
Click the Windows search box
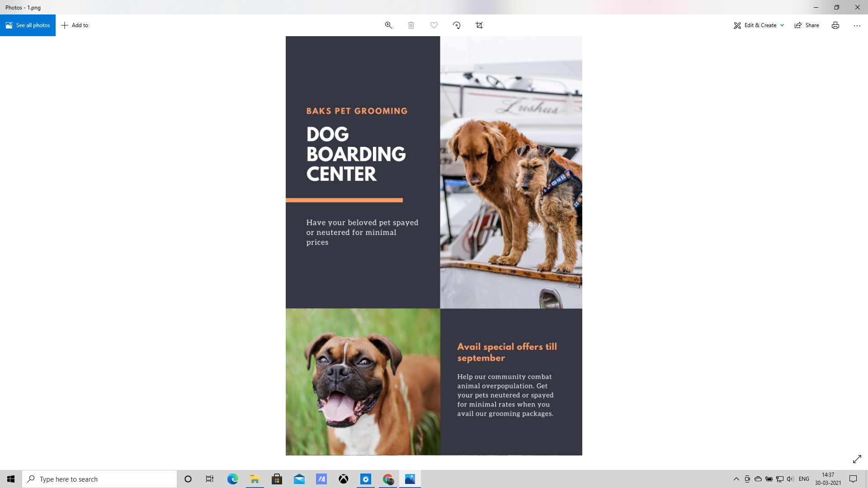[99, 479]
